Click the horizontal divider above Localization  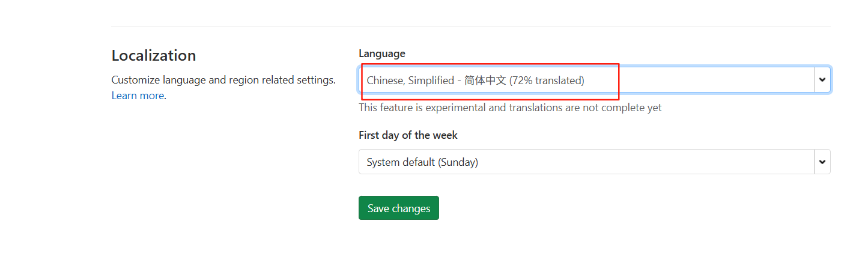pyautogui.click(x=471, y=26)
